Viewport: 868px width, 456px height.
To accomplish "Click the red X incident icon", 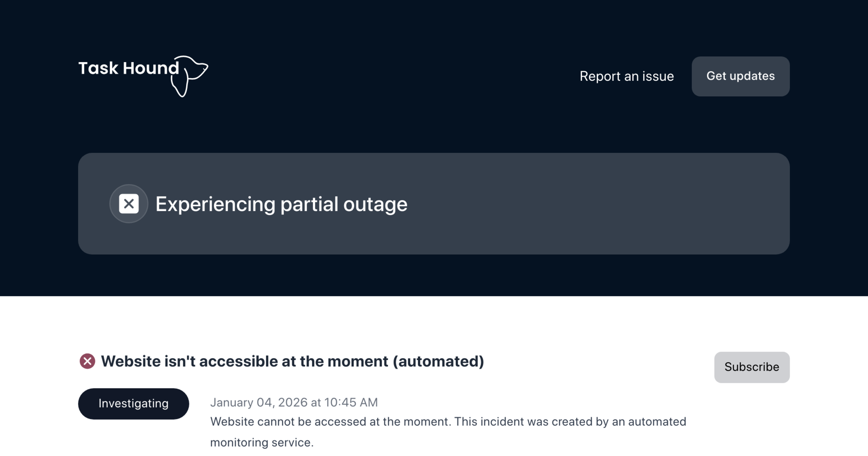I will [87, 361].
